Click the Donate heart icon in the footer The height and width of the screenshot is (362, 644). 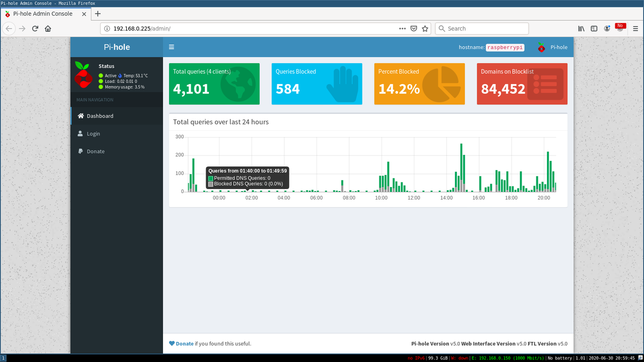point(173,343)
